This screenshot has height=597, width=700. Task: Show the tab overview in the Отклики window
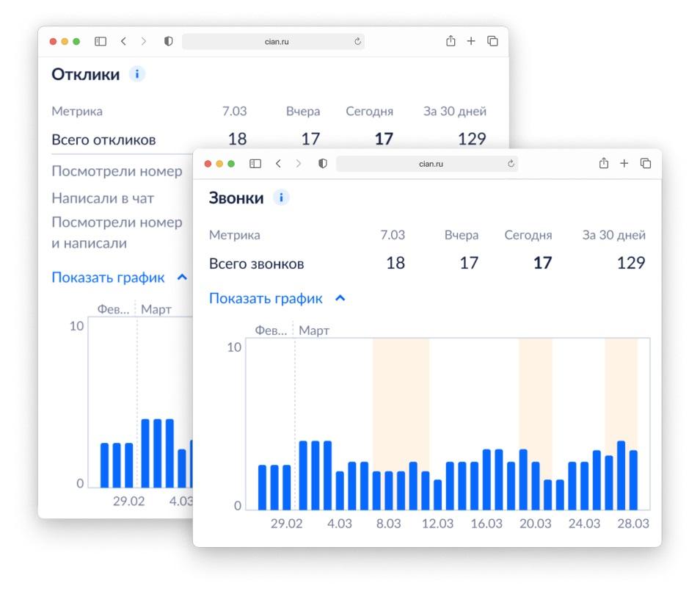click(492, 42)
